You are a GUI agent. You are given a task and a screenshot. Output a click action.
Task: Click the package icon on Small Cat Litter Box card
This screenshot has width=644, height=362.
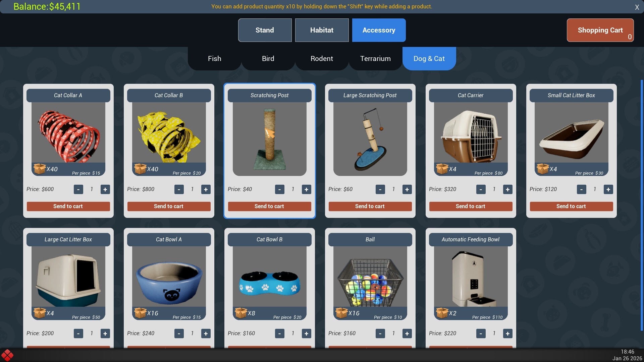coord(542,169)
